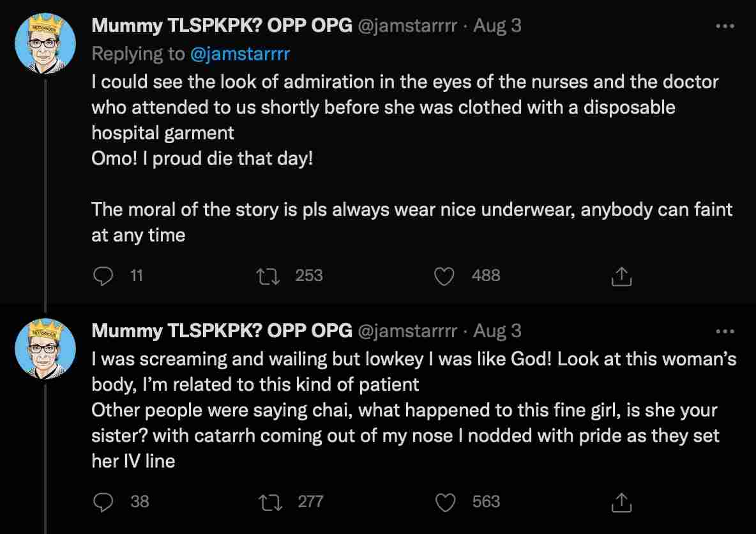Reply to the screaming and wailing tweet

point(103,502)
